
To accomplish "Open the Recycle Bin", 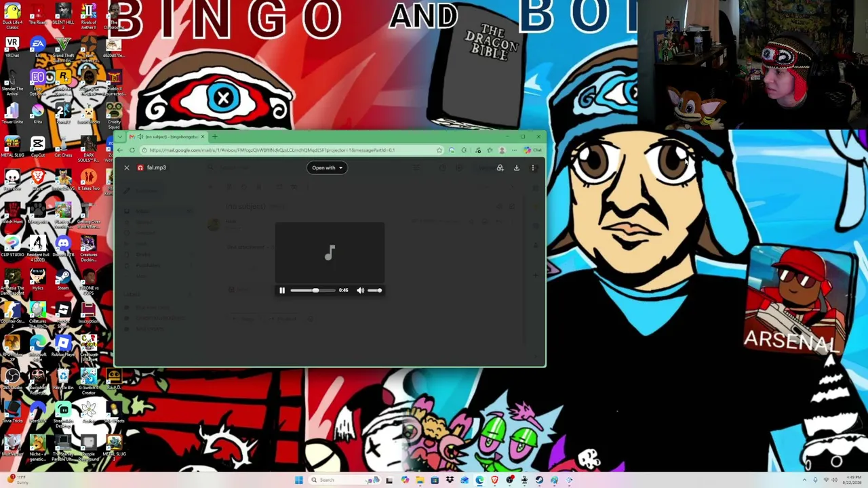I will 63,379.
